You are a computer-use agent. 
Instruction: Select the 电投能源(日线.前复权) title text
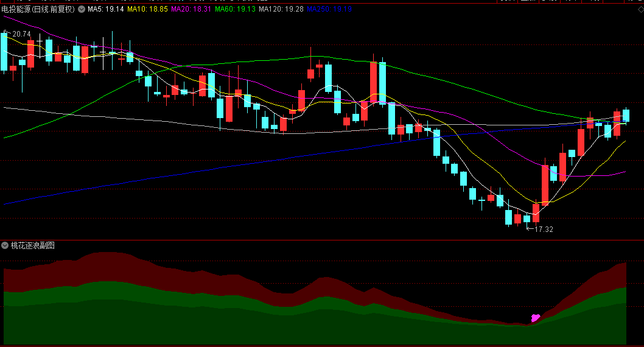(38, 9)
